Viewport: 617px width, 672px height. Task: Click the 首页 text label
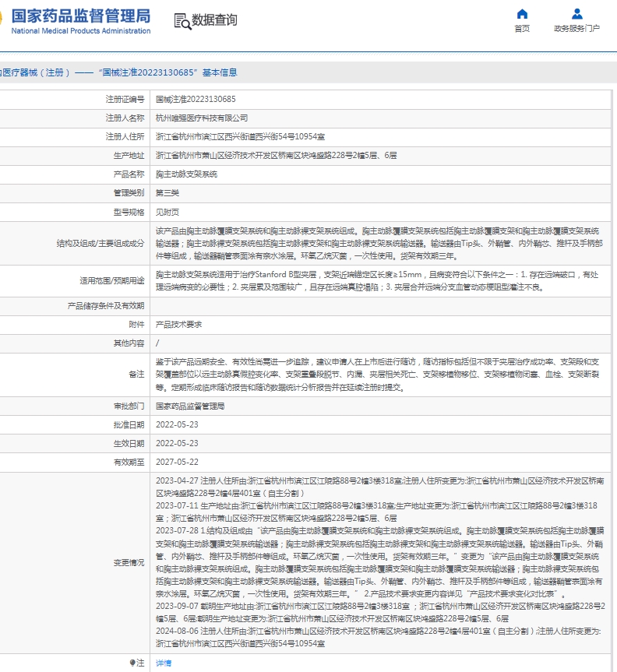pyautogui.click(x=522, y=29)
